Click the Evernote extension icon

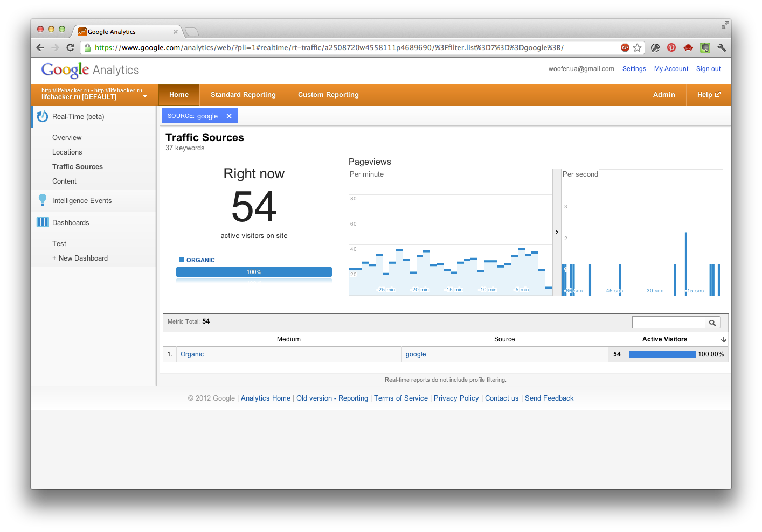[x=705, y=47]
